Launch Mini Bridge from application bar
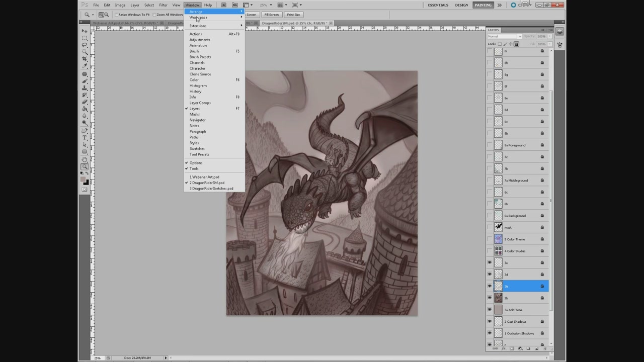The height and width of the screenshot is (362, 644). pyautogui.click(x=235, y=5)
